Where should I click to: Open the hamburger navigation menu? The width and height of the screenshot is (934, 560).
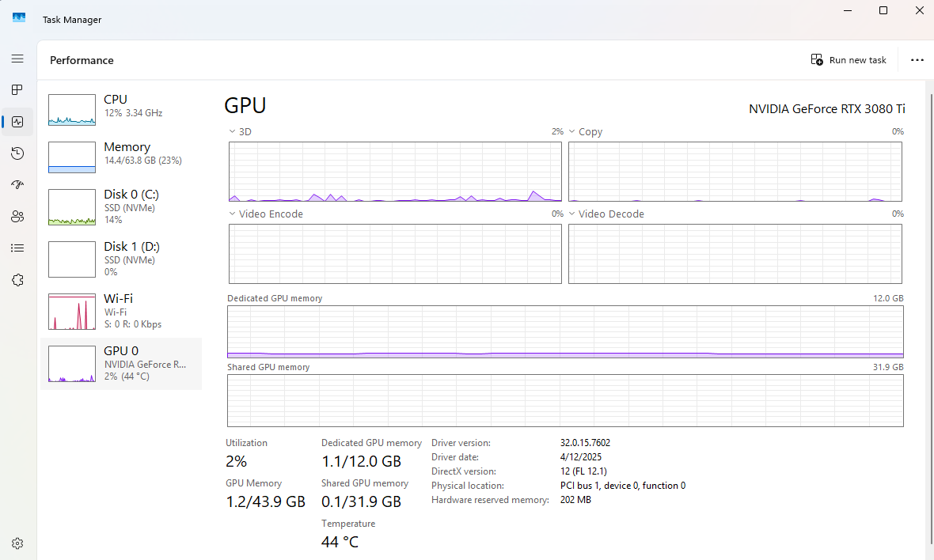click(x=17, y=59)
